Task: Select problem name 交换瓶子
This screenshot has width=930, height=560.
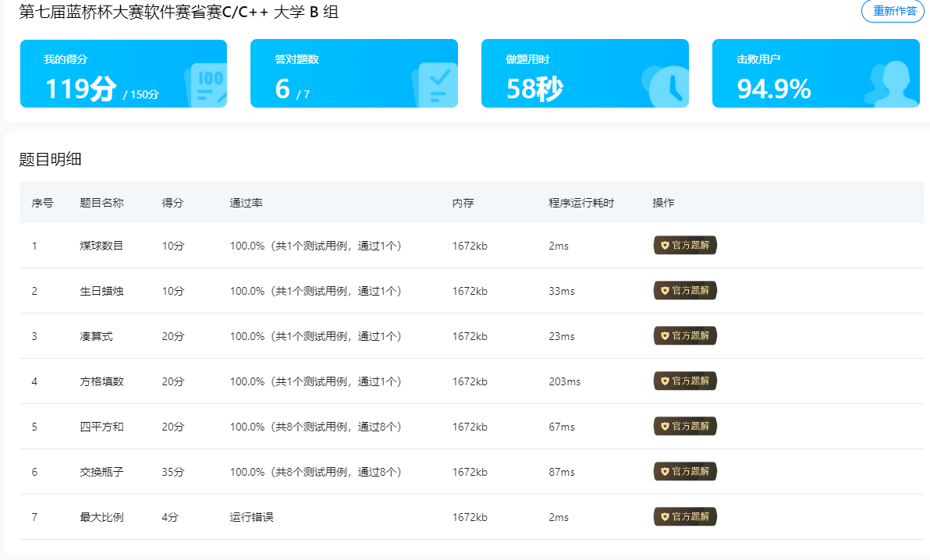Action: pyautogui.click(x=101, y=472)
